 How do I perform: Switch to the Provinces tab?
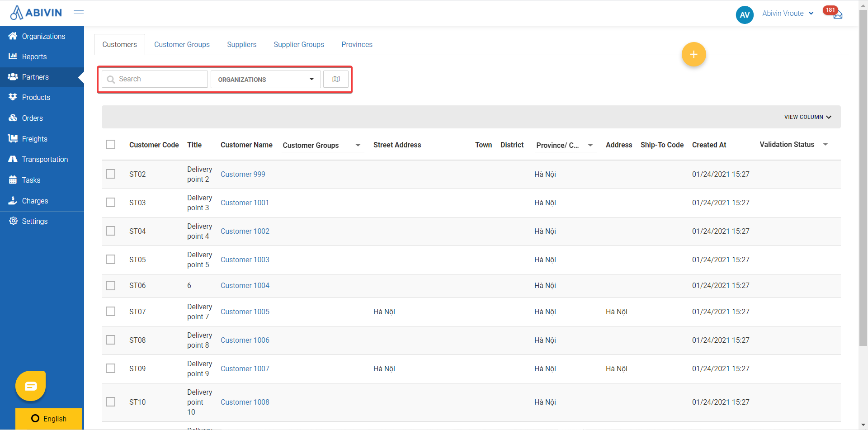[x=357, y=44]
